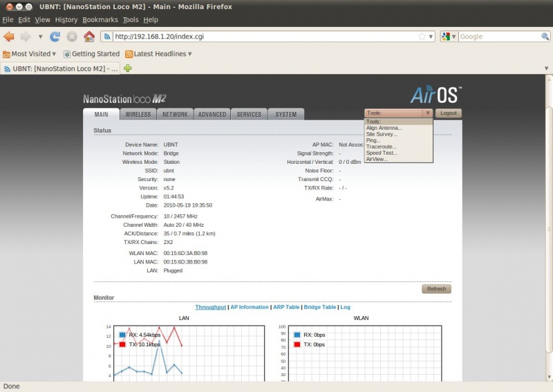Open the History menu
This screenshot has width=553, height=392.
(66, 20)
